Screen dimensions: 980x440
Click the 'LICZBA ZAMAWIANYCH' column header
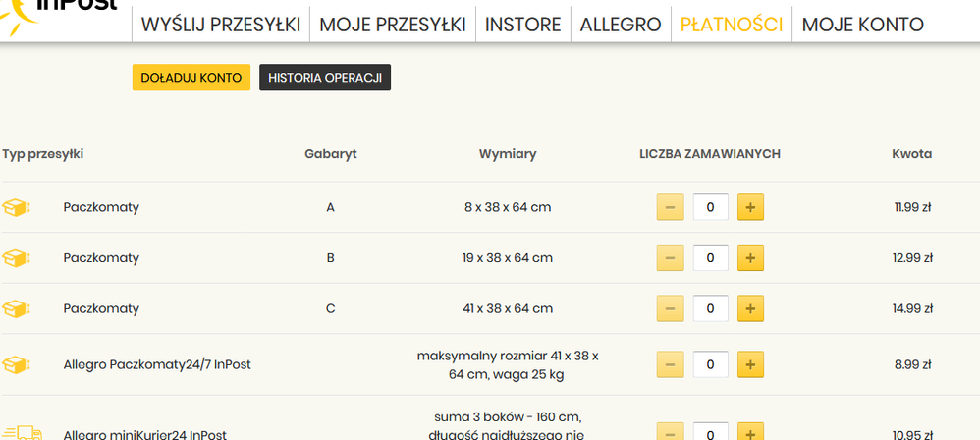(x=710, y=154)
